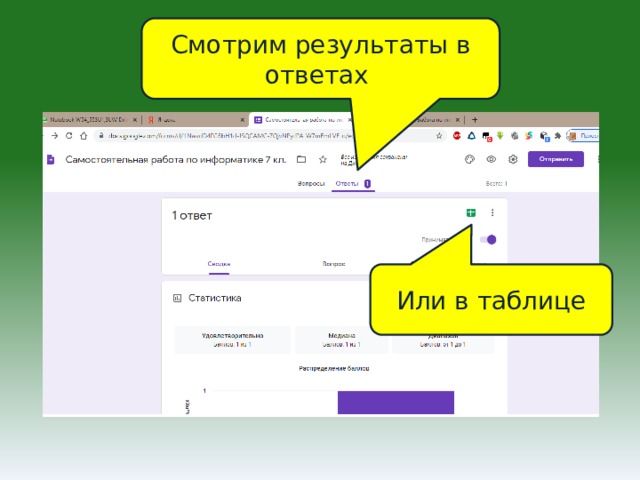The width and height of the screenshot is (640, 480).
Task: Click the browser forward arrow
Action: click(55, 136)
